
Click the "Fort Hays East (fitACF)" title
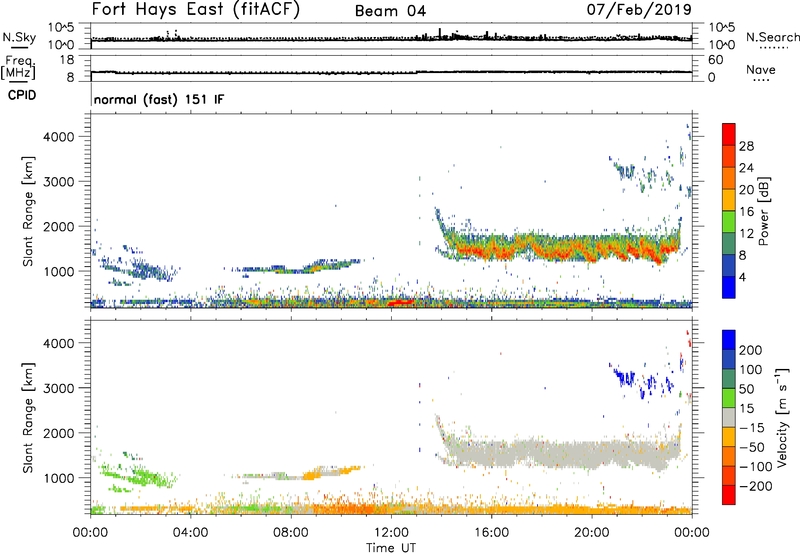click(x=195, y=10)
